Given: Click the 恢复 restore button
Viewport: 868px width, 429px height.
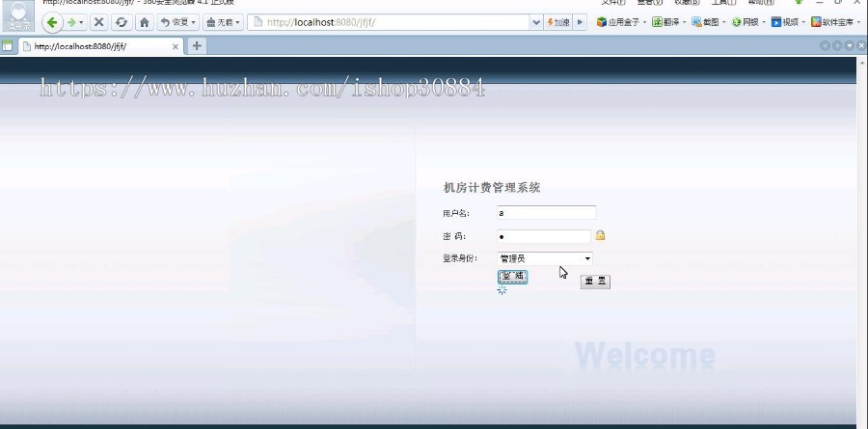Looking at the screenshot, I should click(178, 23).
